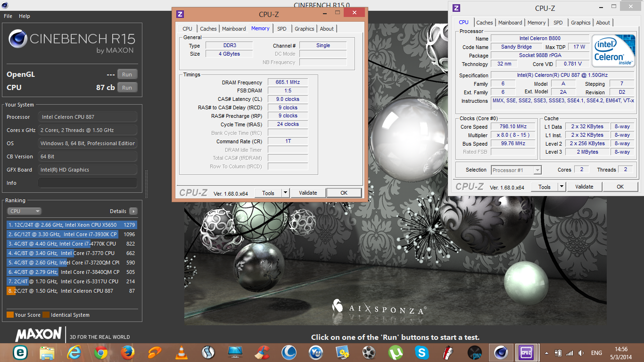Viewport: 644px width, 362px height.
Task: Open the Cinebench File menu
Action: 8,16
